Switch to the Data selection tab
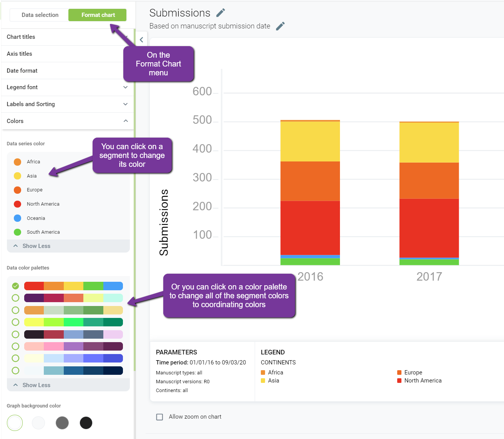Screen dimensions: 504x439 pyautogui.click(x=40, y=15)
